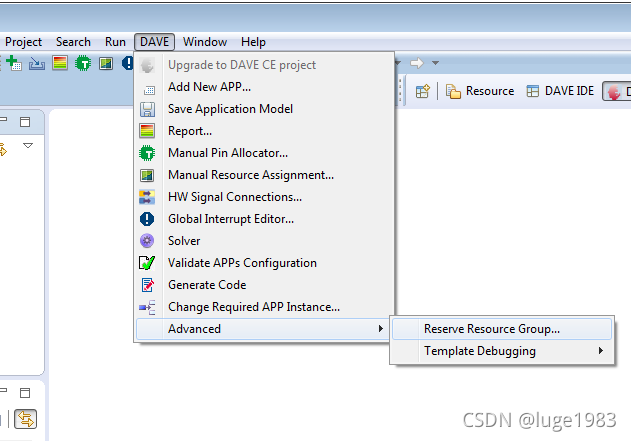
Task: Click the Advanced menu entry
Action: tap(264, 329)
